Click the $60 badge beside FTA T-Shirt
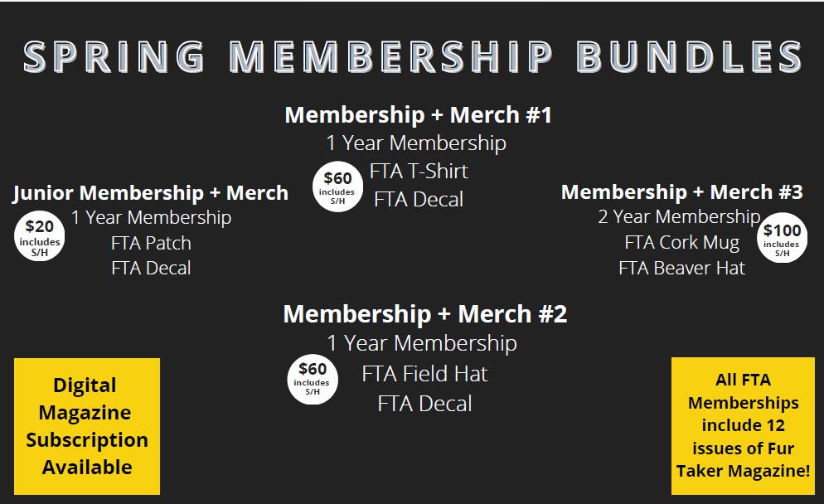824x504 pixels. point(337,187)
